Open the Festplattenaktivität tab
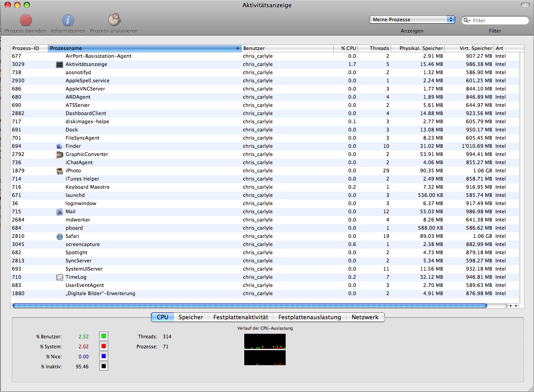 241,317
